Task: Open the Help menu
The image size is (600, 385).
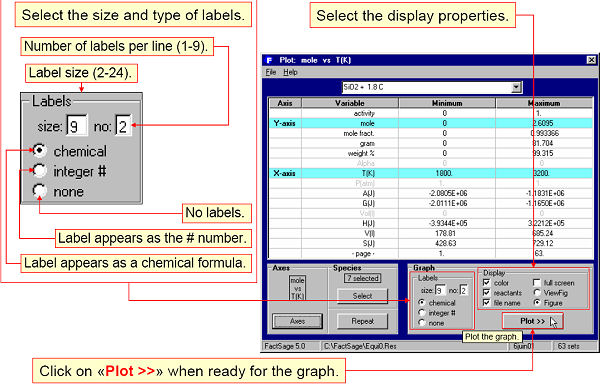Action: click(x=290, y=72)
